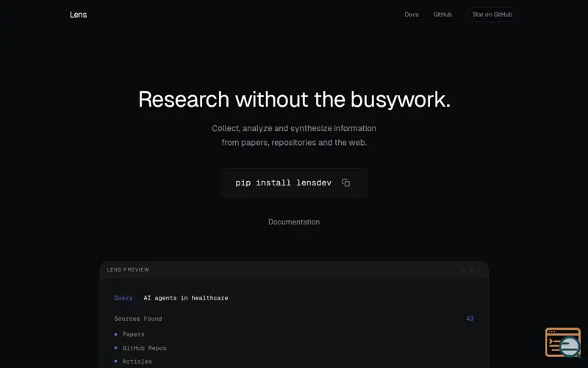Select the 'AI agents in healthcare' query text
This screenshot has width=588, height=368.
pos(186,298)
